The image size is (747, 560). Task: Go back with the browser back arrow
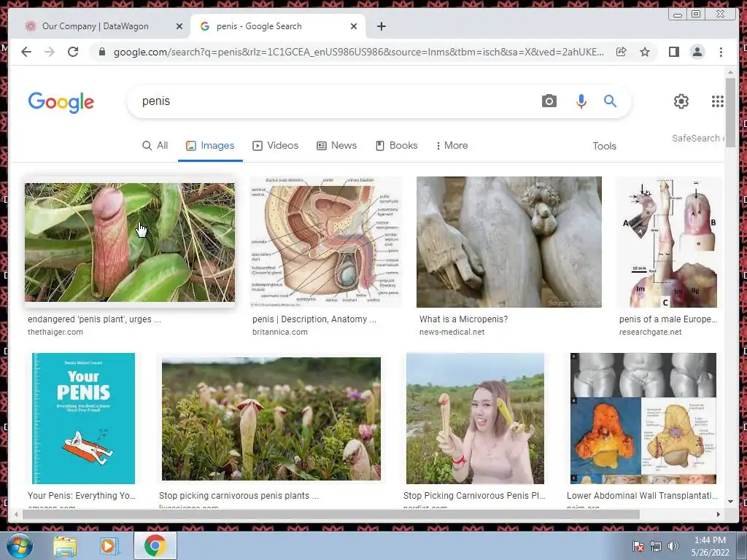click(x=26, y=52)
